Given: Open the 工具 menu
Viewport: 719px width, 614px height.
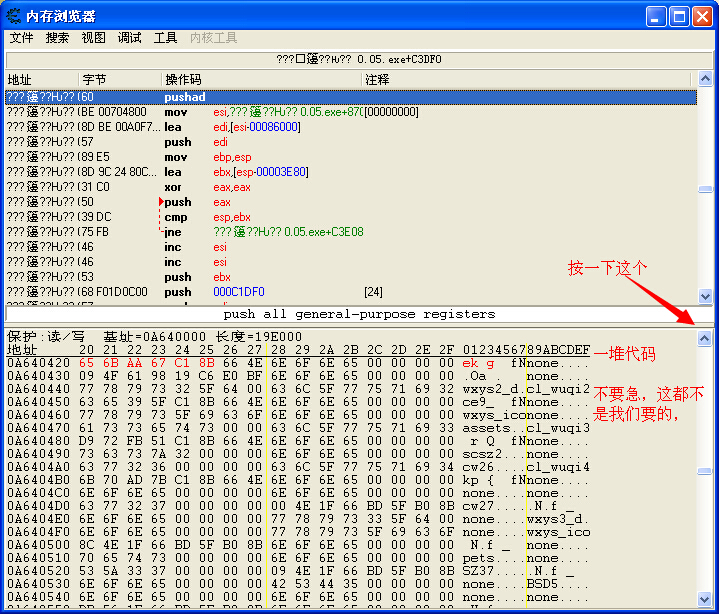Looking at the screenshot, I should pos(166,38).
